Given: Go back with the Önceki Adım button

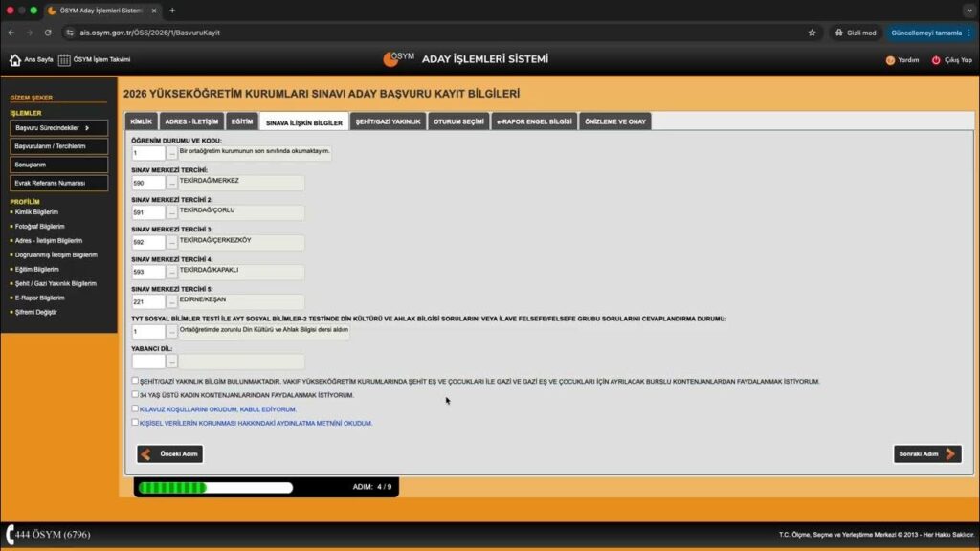Looking at the screenshot, I should click(x=170, y=453).
